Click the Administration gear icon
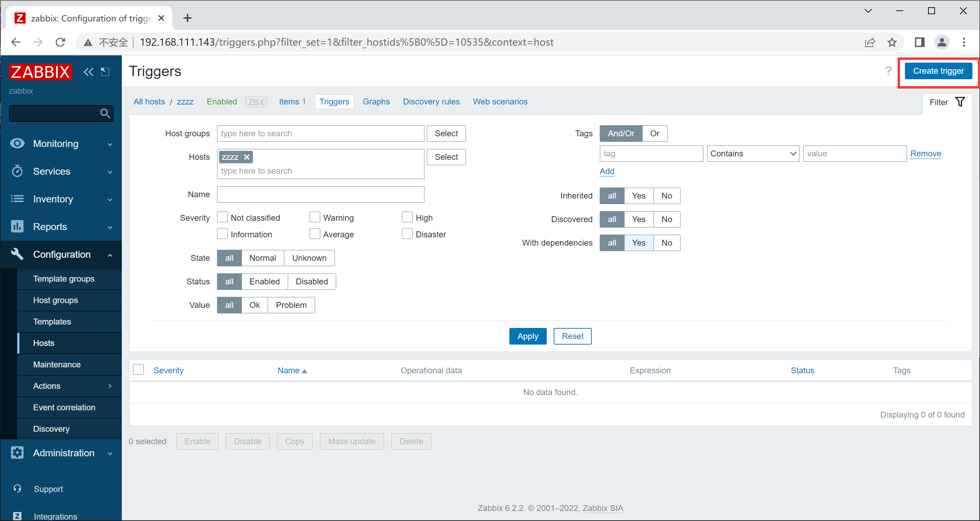980x521 pixels. 17,453
